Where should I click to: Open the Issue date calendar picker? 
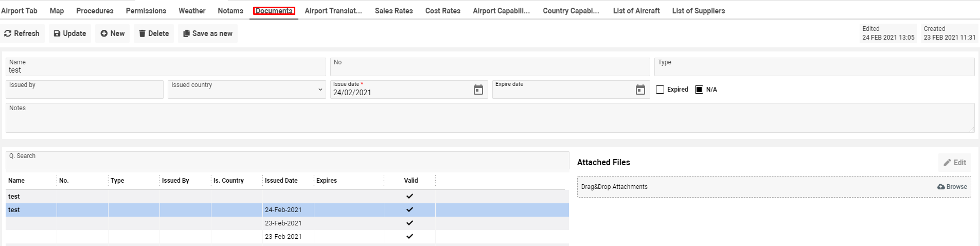pos(478,90)
